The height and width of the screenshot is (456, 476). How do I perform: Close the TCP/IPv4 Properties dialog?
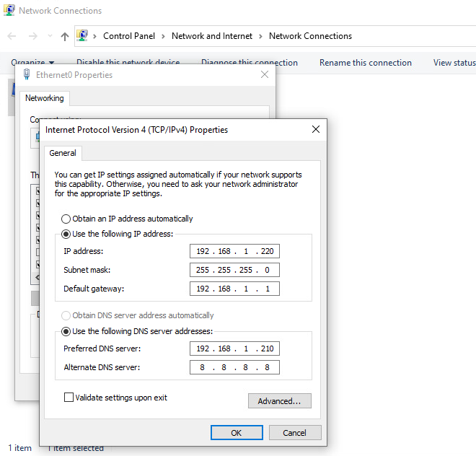coord(316,129)
